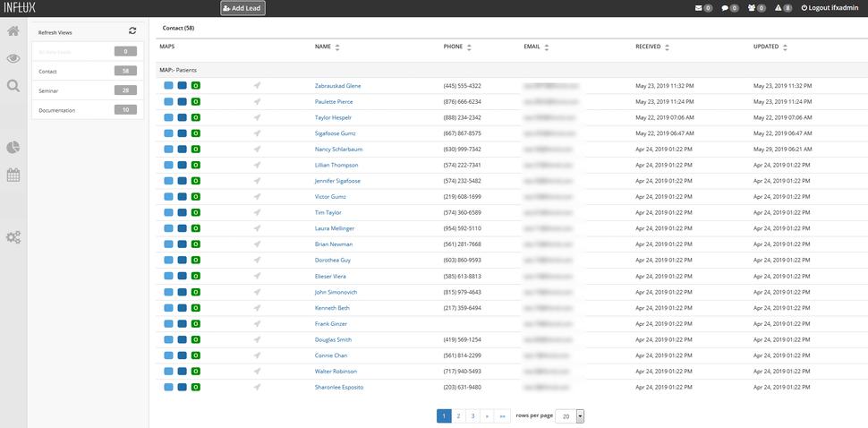Go to page 2 in pagination

click(458, 416)
